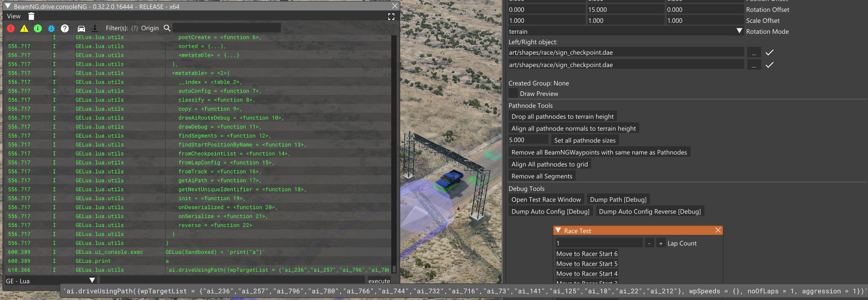Click Dump Path [Debug]
The width and height of the screenshot is (868, 300).
(618, 200)
